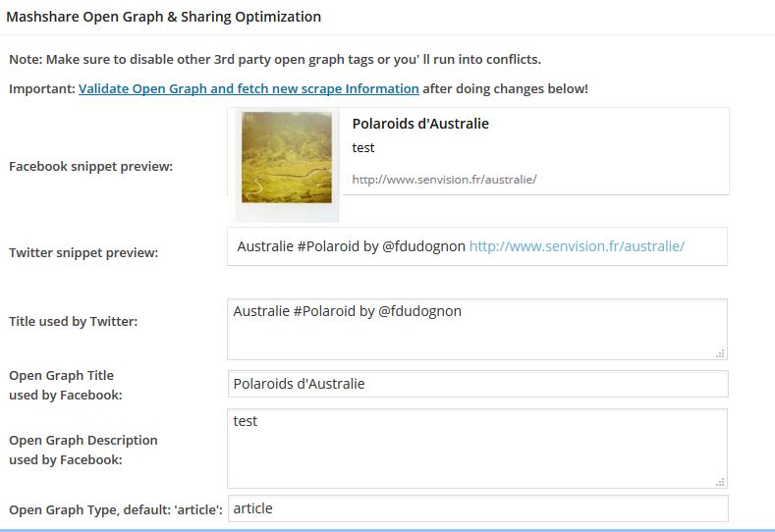Focus the Open Graph Description textarea
Viewport: 775px width, 532px height.
(477, 449)
